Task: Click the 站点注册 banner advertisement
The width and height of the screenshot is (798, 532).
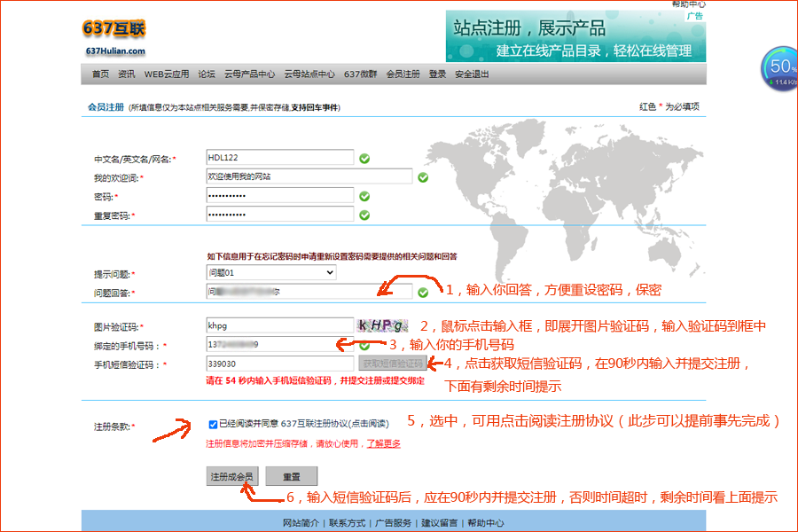Action: [575, 36]
